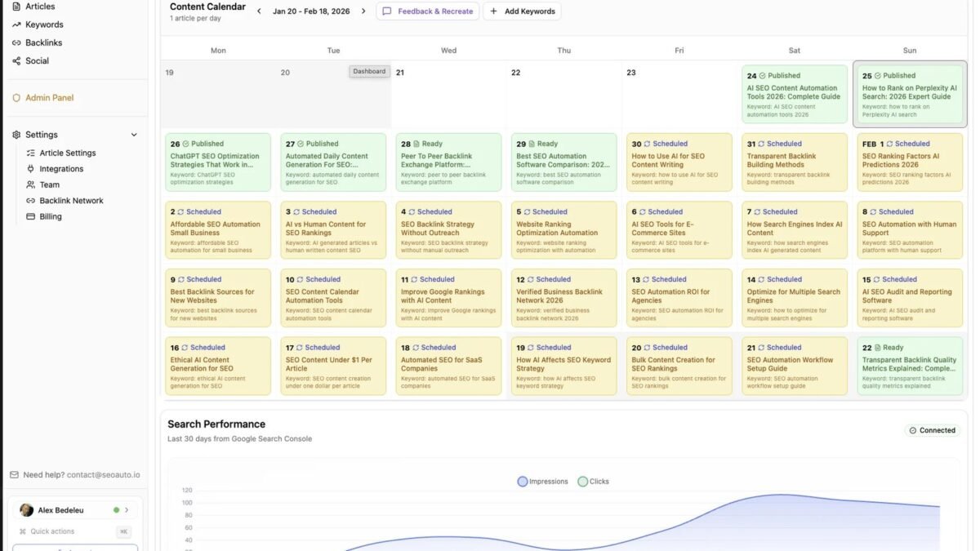This screenshot has height=551, width=980.
Task: Click the Published check icon on day 24
Action: point(763,76)
